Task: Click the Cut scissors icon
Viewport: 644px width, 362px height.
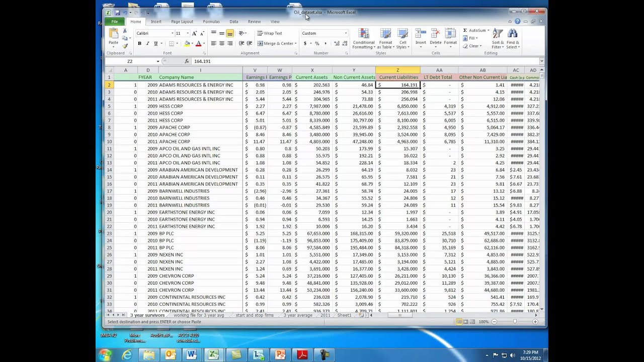Action: click(125, 31)
